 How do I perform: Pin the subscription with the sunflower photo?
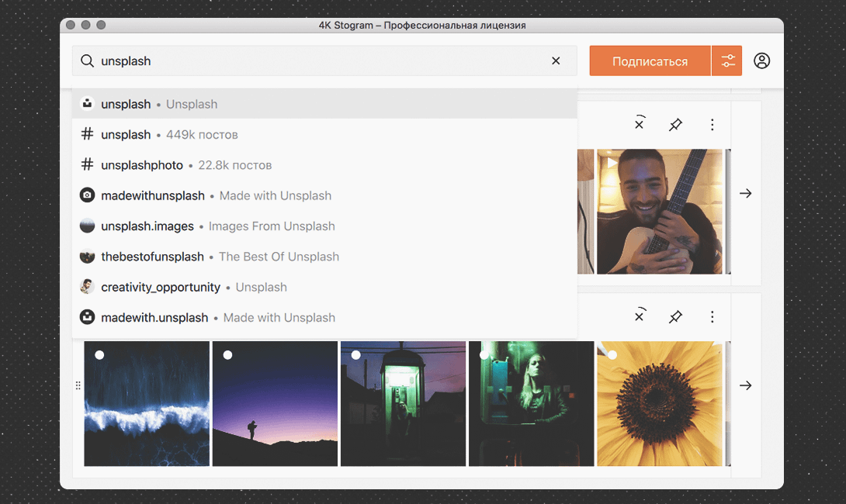[x=675, y=316]
